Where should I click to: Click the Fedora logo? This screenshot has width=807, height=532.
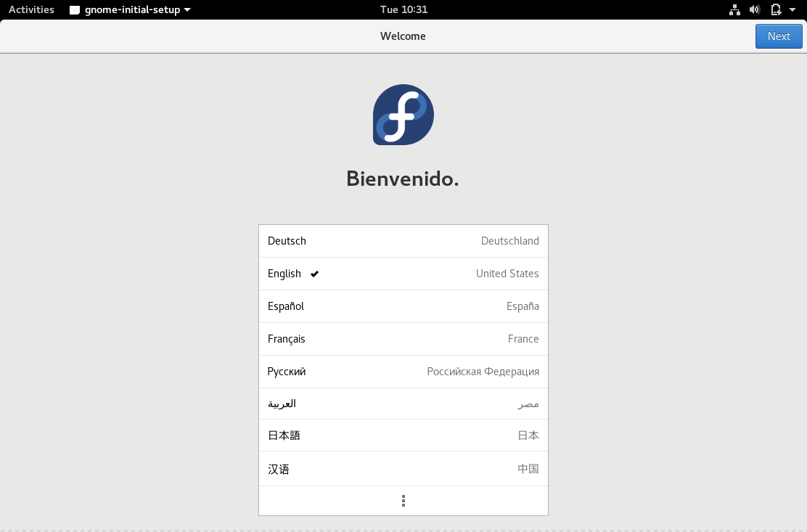click(x=403, y=115)
